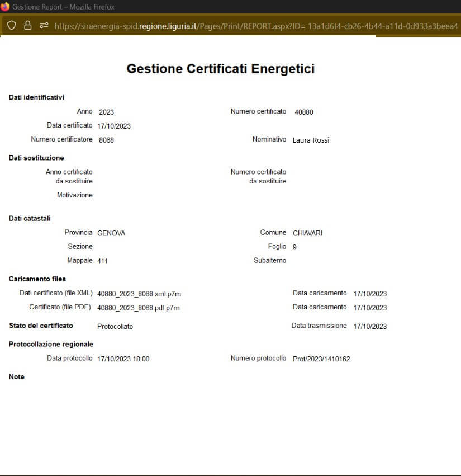Click the Dati catastali heading
This screenshot has width=461, height=476.
click(30, 219)
